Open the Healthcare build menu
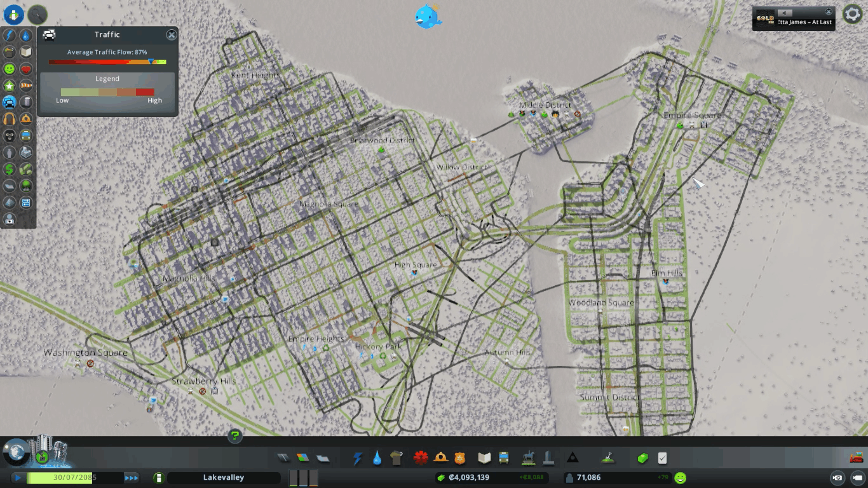This screenshot has height=488, width=868. [421, 457]
